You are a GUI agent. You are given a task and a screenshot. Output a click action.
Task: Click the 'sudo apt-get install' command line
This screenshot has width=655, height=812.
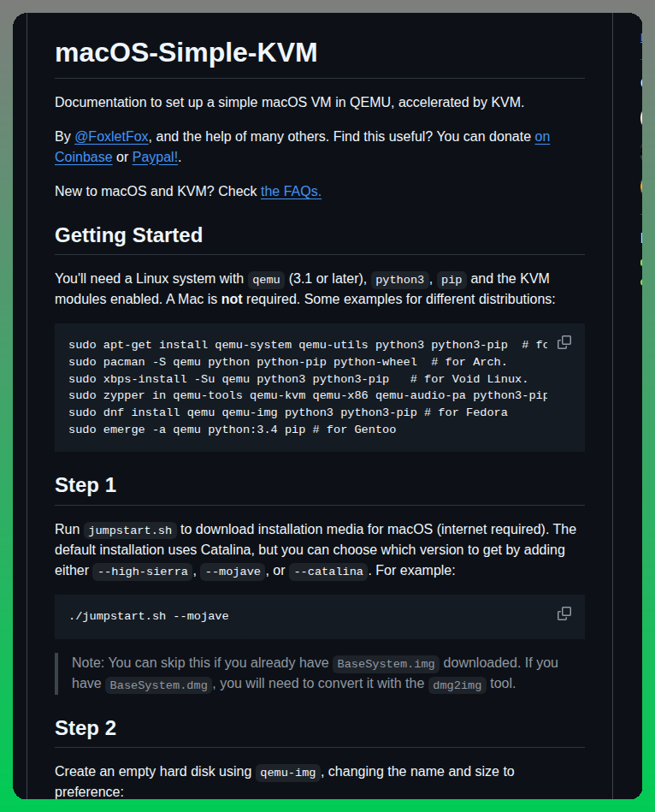(x=308, y=345)
